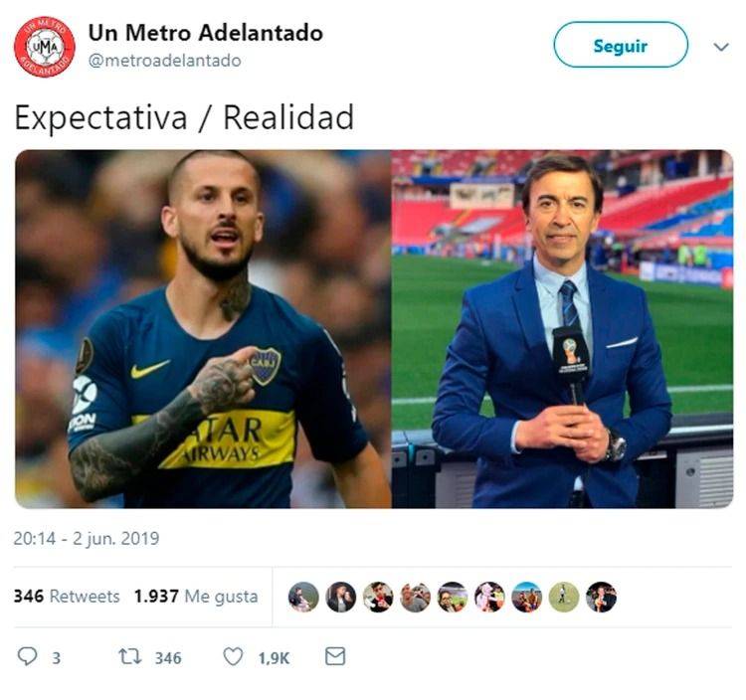View the 346 Retweets list
Screen dimensions: 746x700
pyautogui.click(x=67, y=596)
